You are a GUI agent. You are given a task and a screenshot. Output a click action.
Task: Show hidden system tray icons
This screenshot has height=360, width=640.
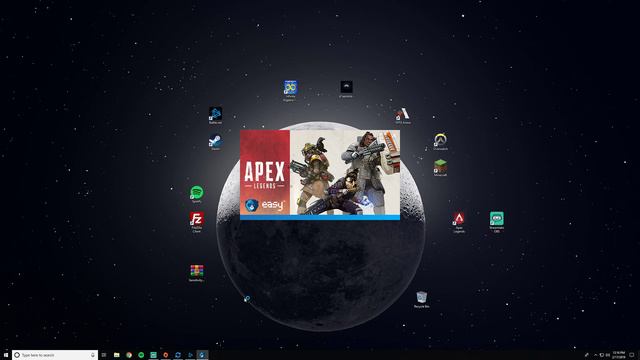(596, 355)
